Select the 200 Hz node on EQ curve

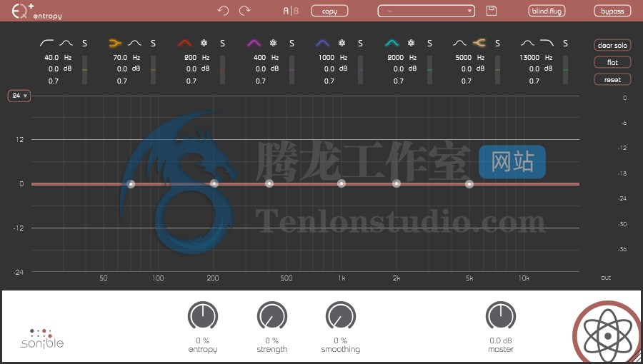click(214, 183)
